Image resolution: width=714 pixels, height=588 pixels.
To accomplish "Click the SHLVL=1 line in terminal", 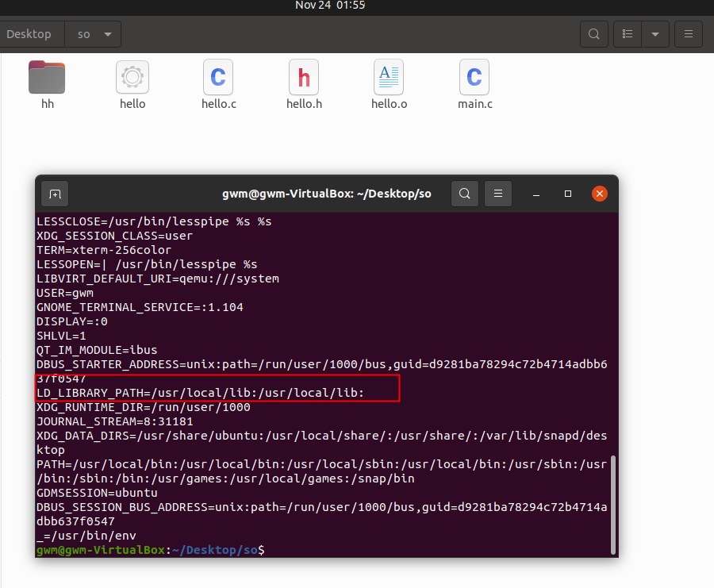I will click(x=61, y=336).
